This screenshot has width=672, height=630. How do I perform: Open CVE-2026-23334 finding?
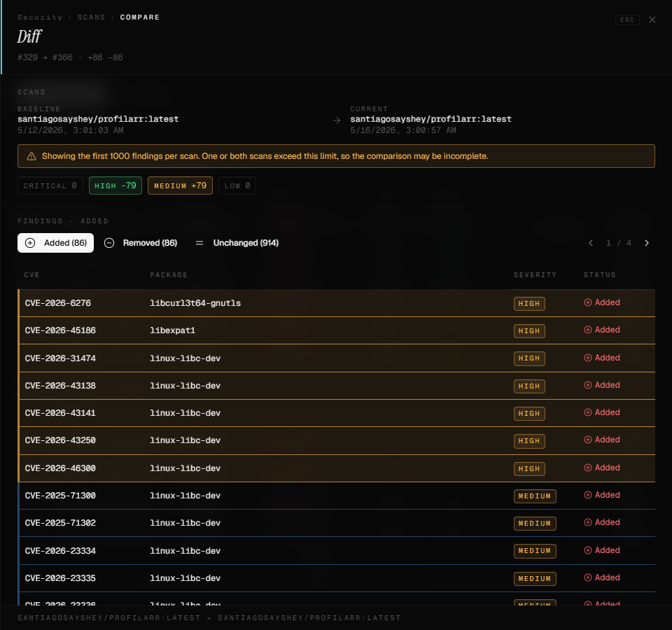[337, 551]
